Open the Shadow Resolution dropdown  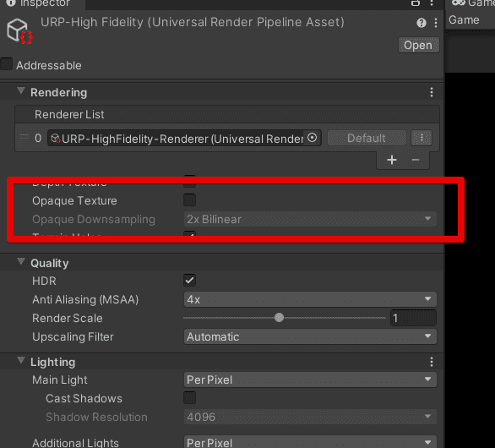[310, 417]
